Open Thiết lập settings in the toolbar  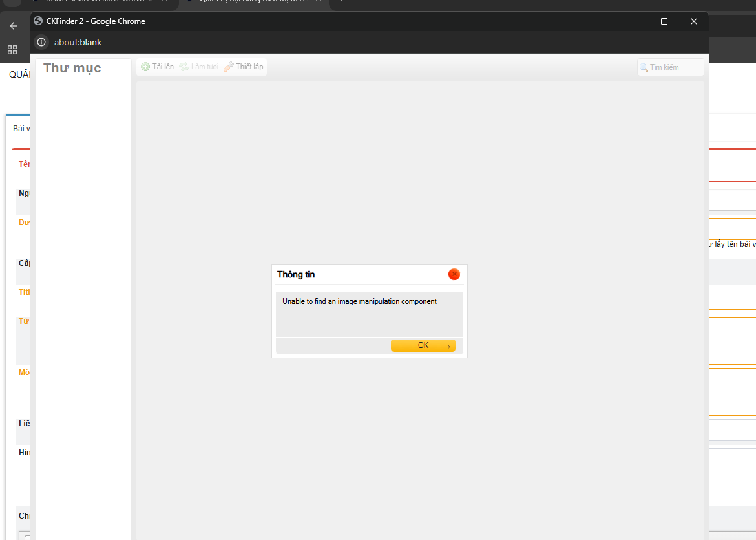(244, 67)
